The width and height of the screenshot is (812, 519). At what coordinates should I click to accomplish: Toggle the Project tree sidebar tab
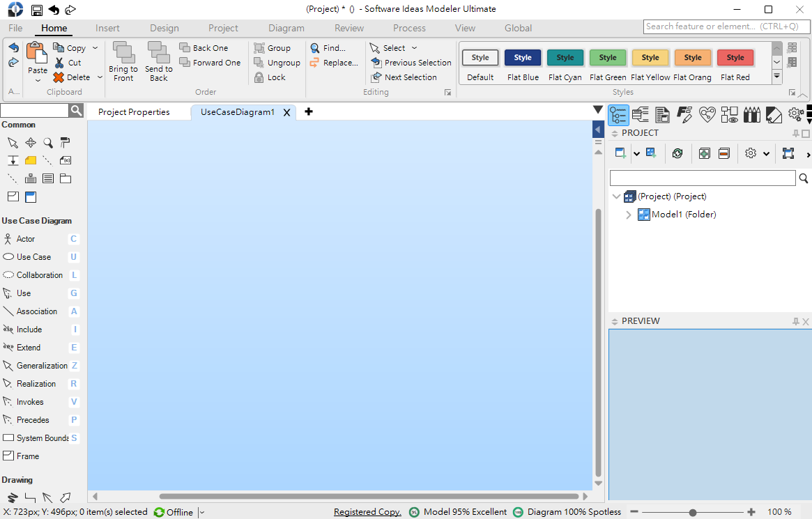618,115
